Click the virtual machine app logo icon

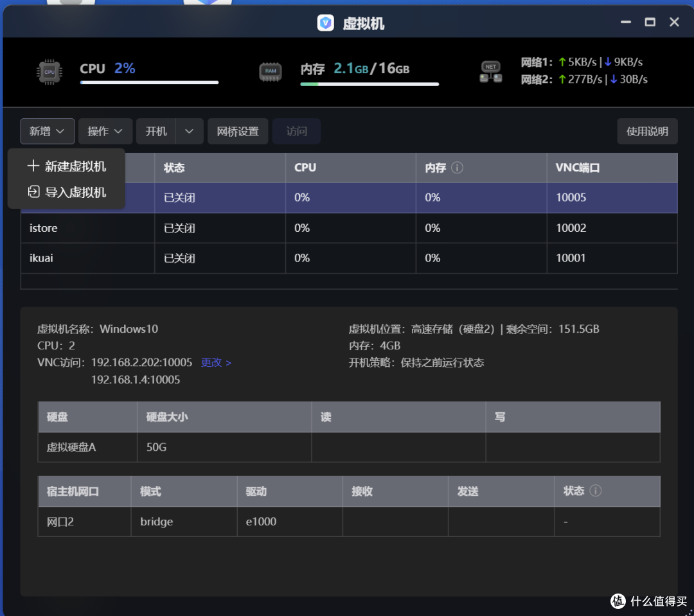click(325, 22)
